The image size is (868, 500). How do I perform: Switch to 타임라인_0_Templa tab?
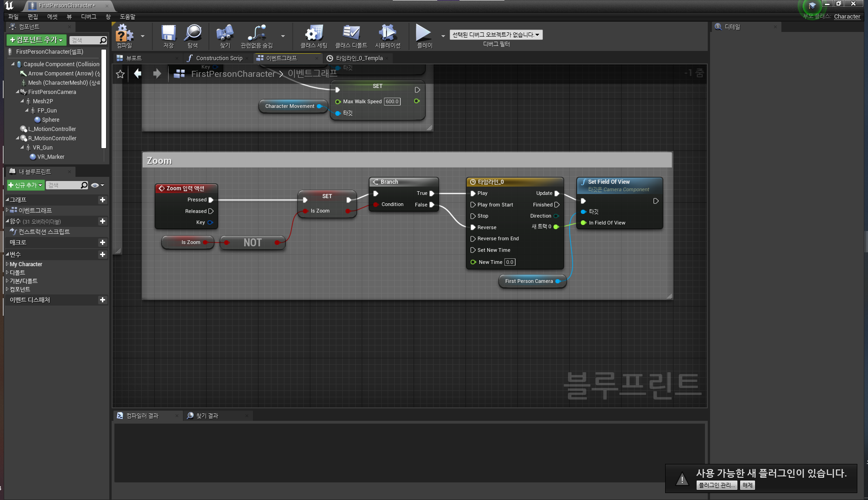click(x=359, y=58)
